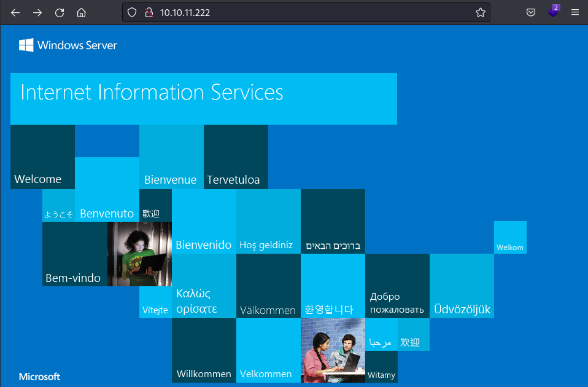Click the Microsoft logo text

39,377
